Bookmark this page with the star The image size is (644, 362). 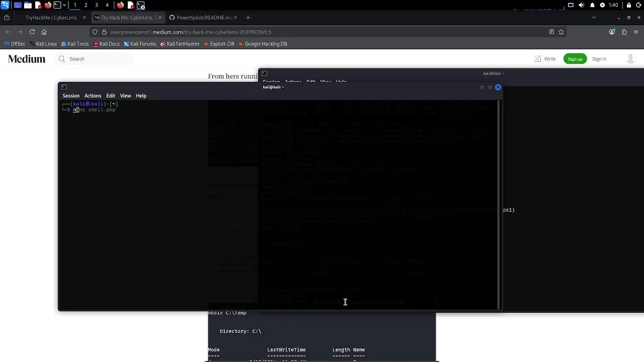(x=561, y=32)
